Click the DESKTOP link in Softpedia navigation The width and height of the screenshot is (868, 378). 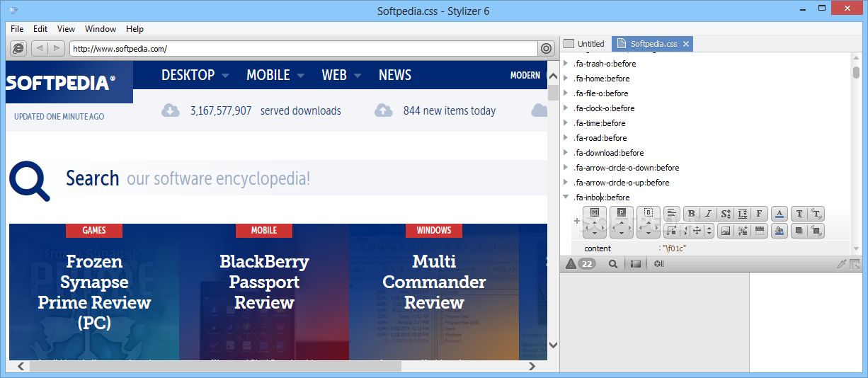[188, 75]
